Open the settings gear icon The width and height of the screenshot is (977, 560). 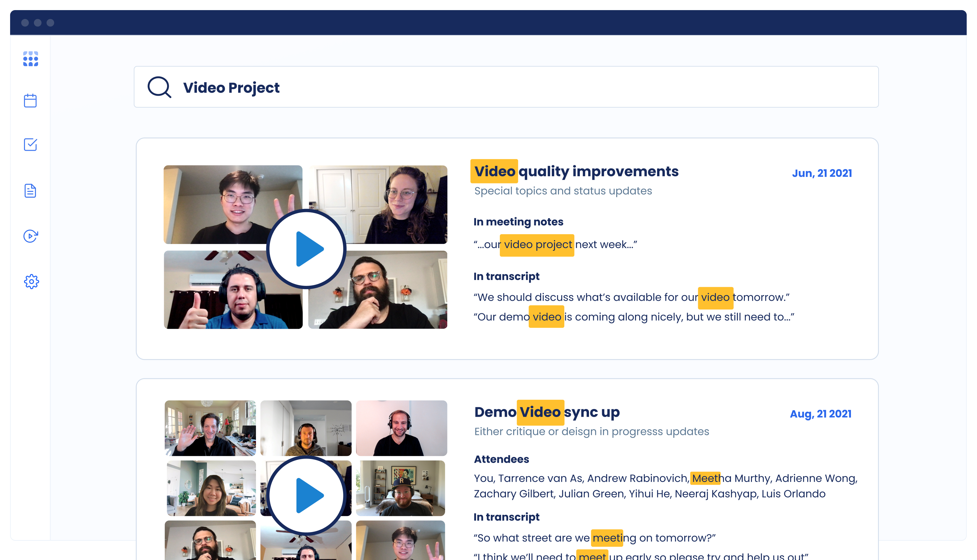click(31, 281)
